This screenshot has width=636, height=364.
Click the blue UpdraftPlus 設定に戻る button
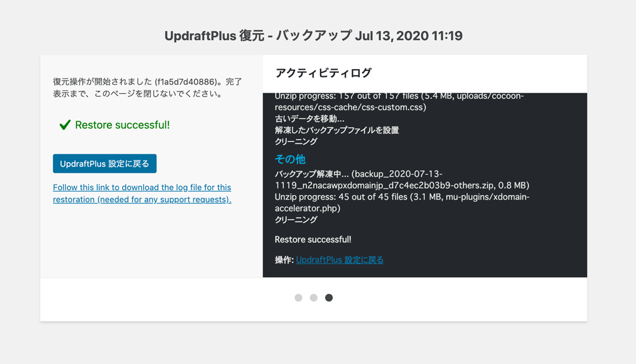(x=105, y=164)
